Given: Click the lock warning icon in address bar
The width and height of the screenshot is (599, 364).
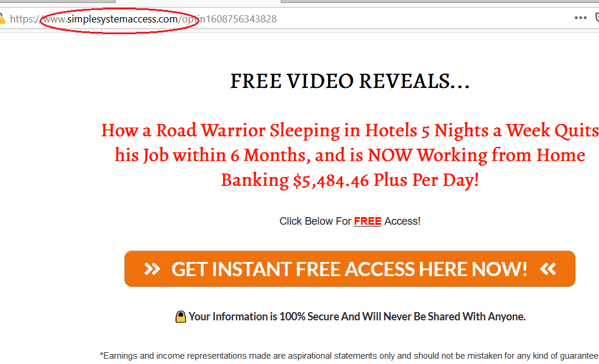Looking at the screenshot, I should pyautogui.click(x=2, y=18).
